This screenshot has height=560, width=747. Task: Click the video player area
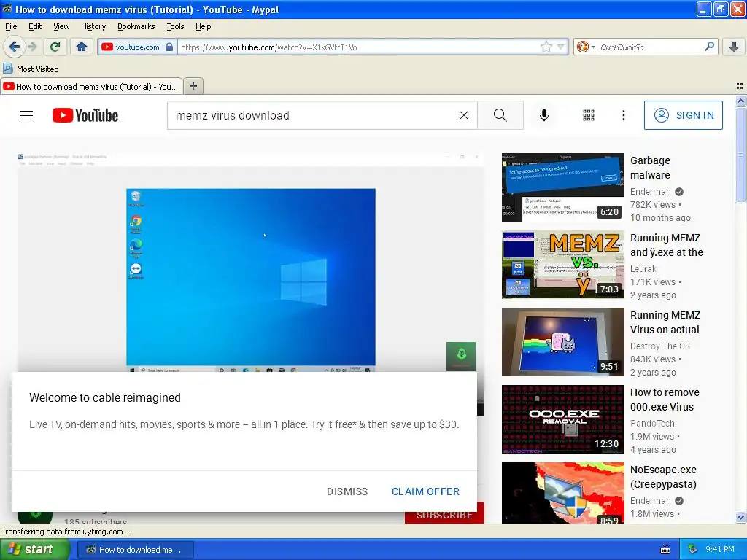point(251,262)
